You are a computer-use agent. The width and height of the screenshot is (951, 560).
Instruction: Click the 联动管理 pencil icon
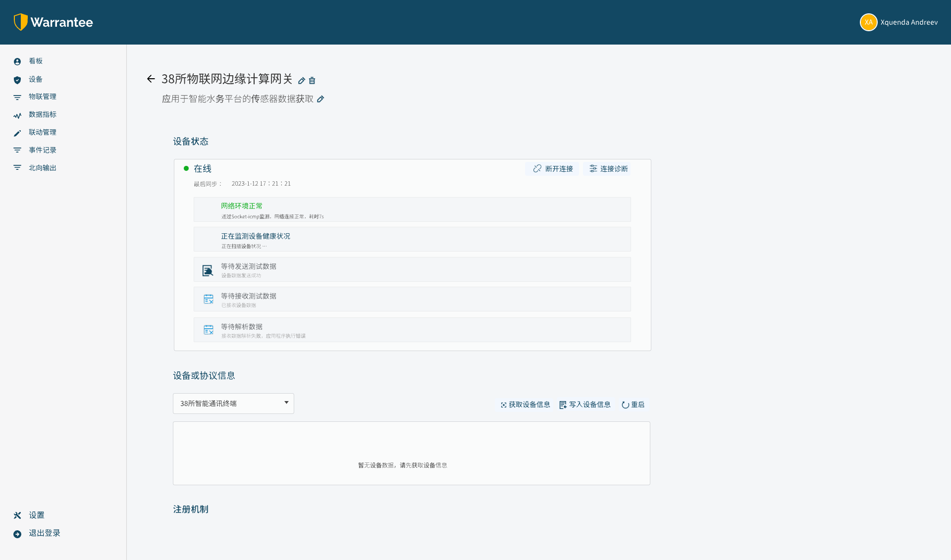tap(17, 133)
